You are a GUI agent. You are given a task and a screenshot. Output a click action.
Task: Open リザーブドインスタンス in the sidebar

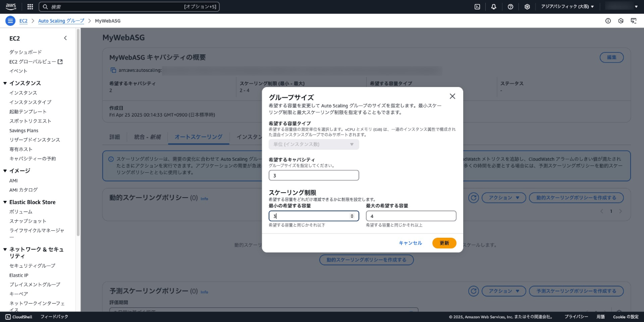tap(35, 140)
